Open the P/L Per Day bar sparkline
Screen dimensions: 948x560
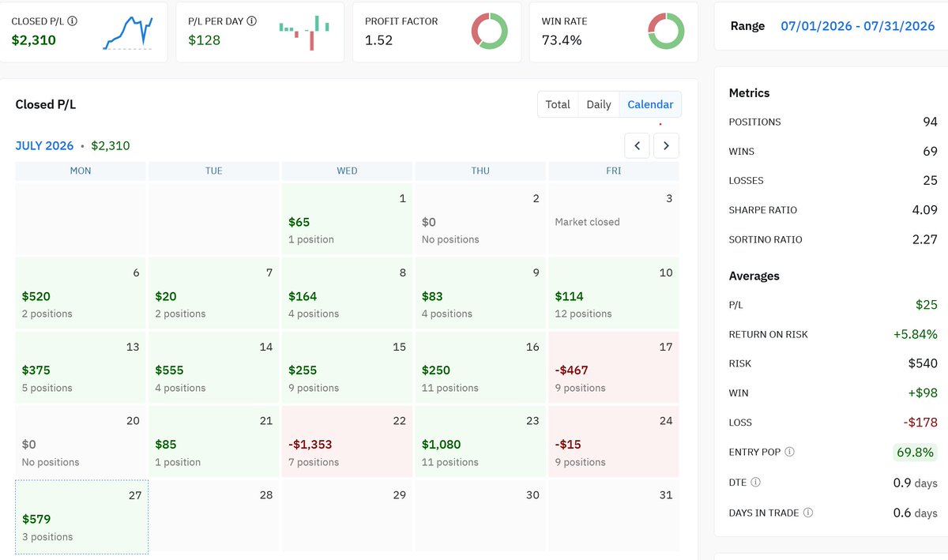[304, 32]
